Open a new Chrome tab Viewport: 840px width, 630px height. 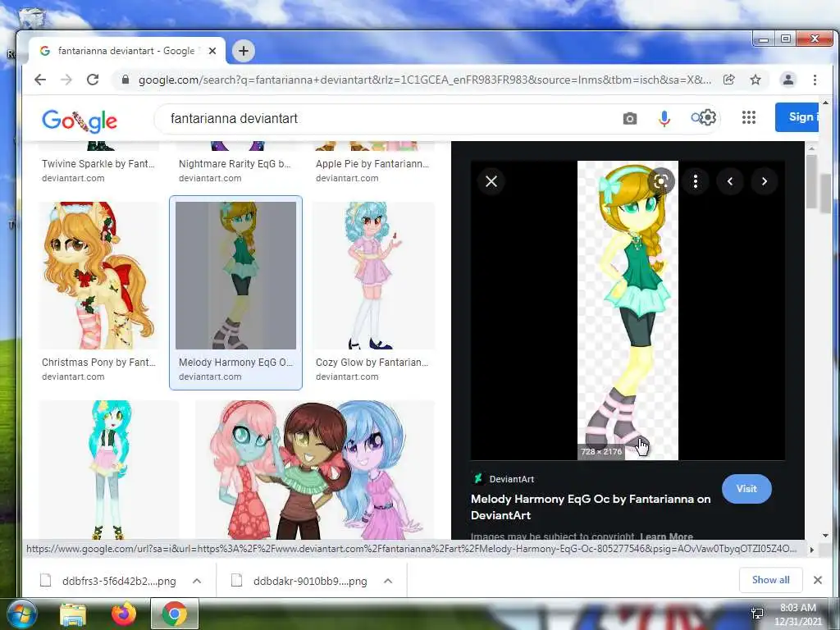tap(244, 51)
